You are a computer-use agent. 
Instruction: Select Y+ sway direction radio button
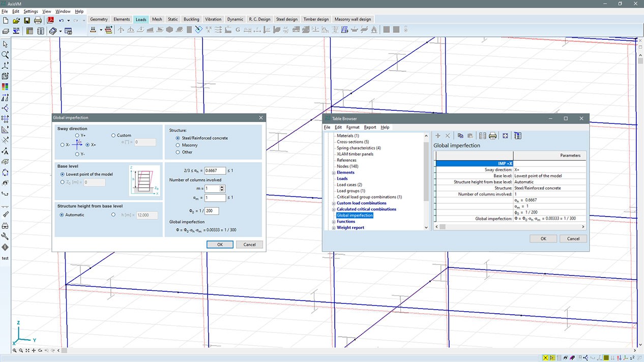(x=77, y=136)
